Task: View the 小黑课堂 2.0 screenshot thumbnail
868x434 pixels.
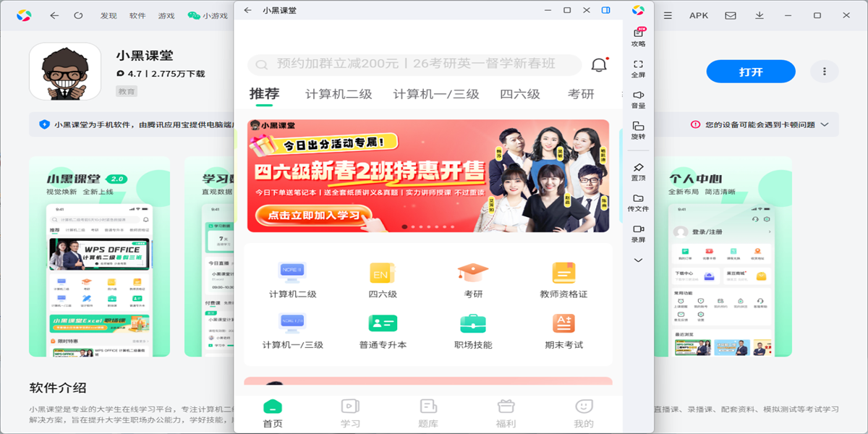Action: click(100, 257)
